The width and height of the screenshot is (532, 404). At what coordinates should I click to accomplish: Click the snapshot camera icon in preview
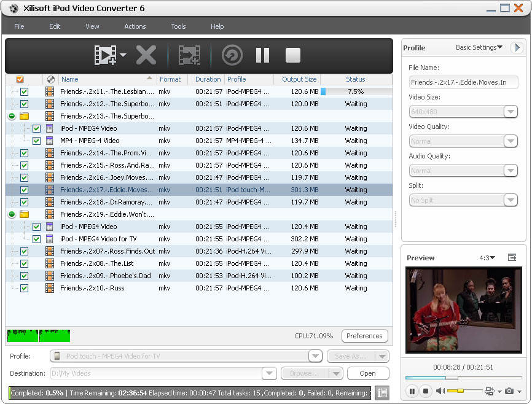click(509, 391)
